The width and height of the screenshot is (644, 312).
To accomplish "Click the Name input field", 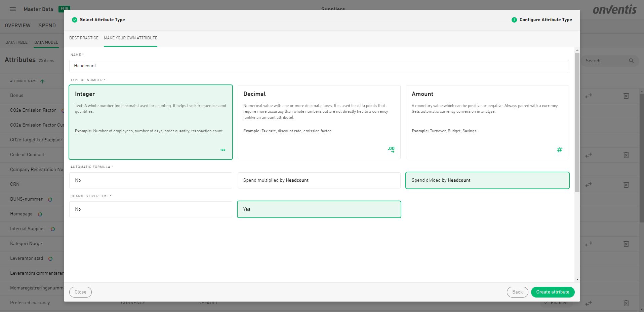I will coord(319,66).
